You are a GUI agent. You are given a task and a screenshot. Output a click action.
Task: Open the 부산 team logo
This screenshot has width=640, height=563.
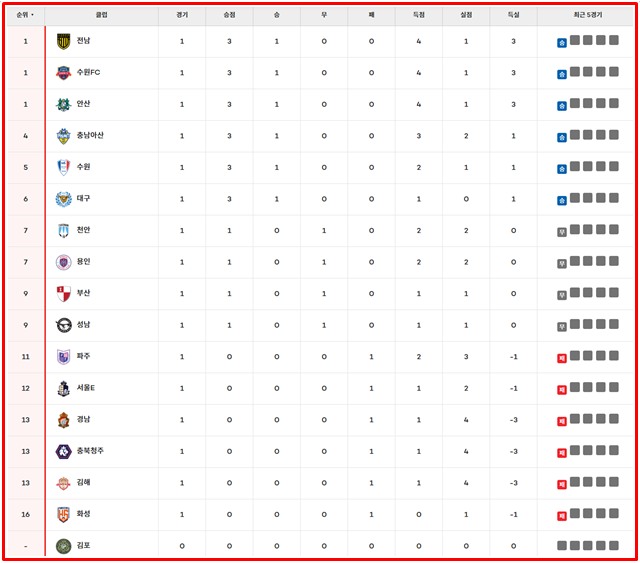64,294
